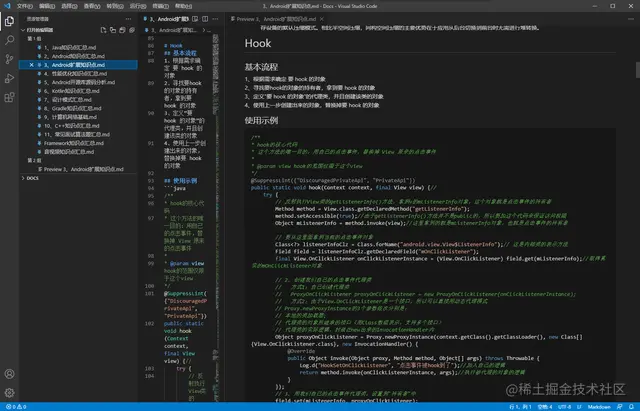Open 1、Java知识点汇总.md in open editors
Viewport: 640px width, 411px height.
[x=70, y=47]
